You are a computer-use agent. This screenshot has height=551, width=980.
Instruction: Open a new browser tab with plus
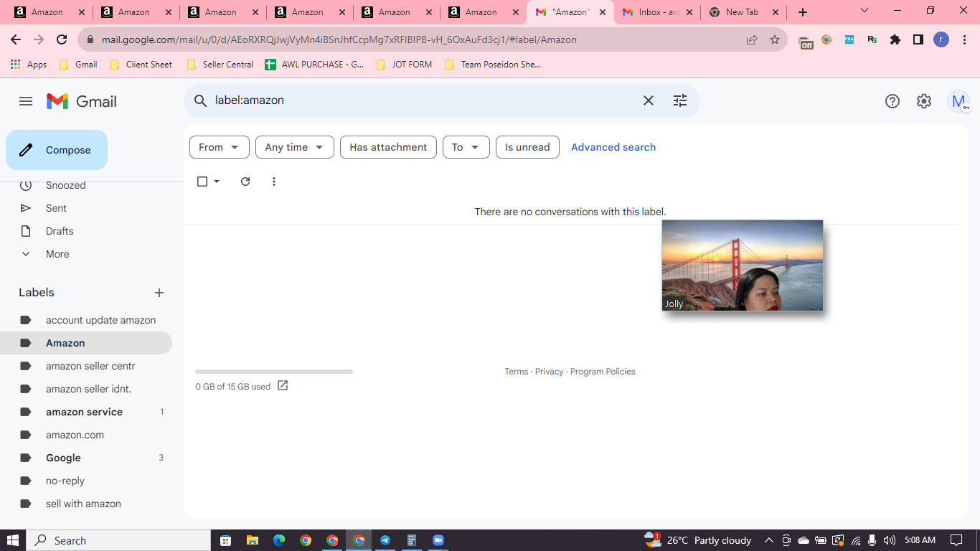tap(803, 12)
